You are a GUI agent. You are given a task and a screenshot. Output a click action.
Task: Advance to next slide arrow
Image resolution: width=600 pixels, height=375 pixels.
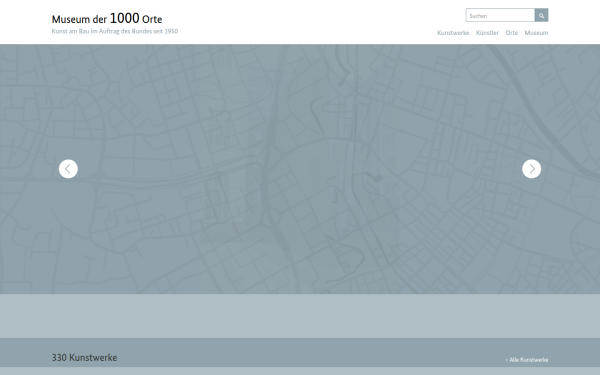point(532,169)
